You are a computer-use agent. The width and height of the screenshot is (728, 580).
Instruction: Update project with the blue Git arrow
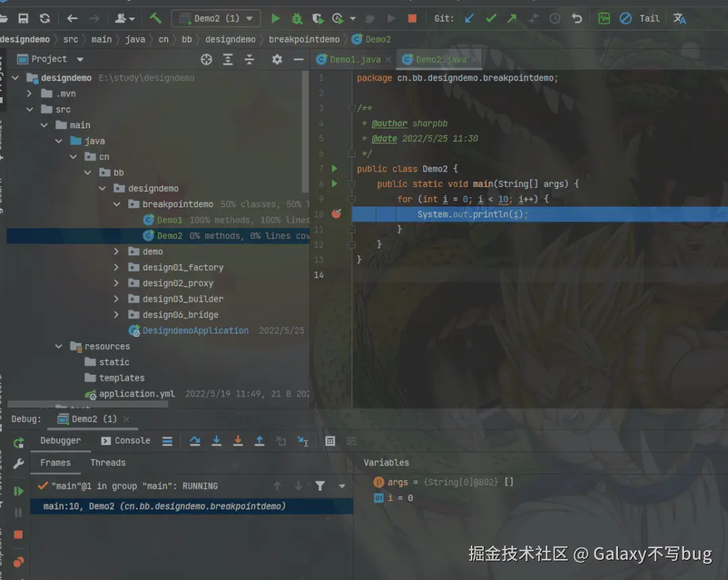point(470,19)
